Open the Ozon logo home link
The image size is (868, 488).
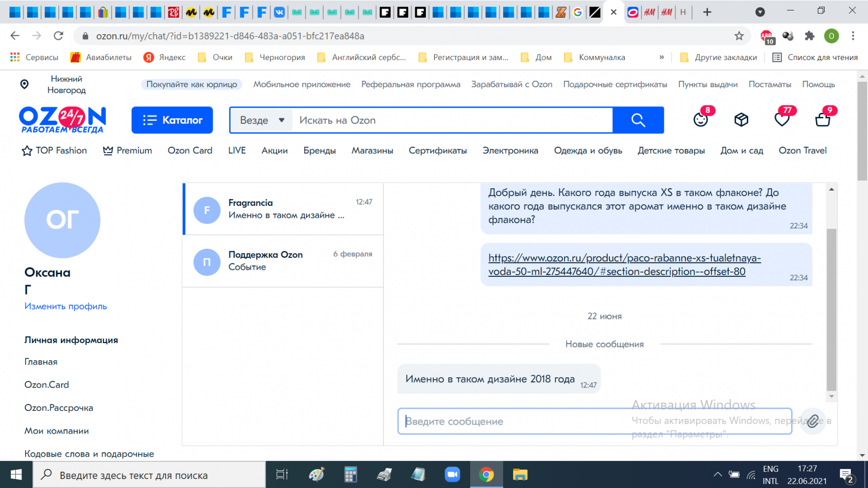click(x=62, y=120)
